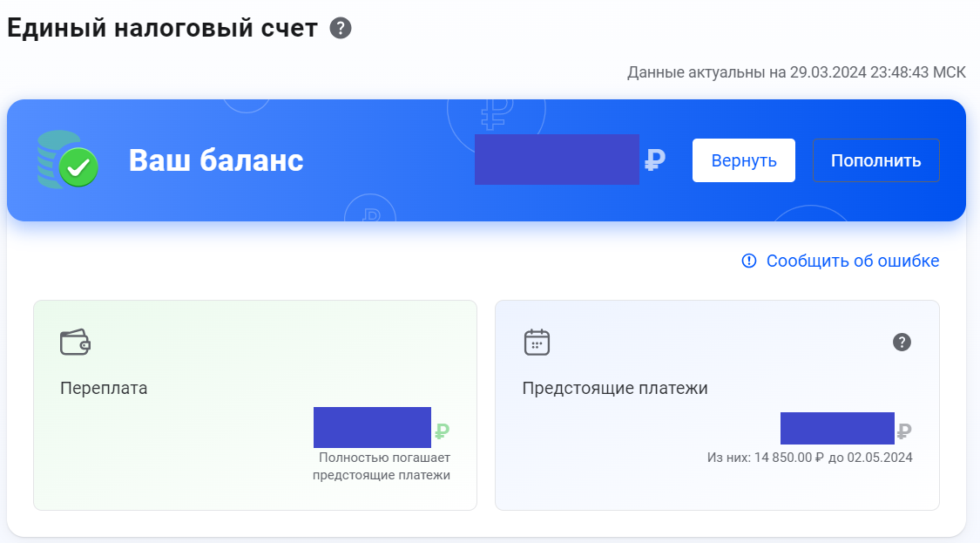Click the warning icon beside Сообщить об ошибке
980x543 pixels.
click(x=749, y=260)
